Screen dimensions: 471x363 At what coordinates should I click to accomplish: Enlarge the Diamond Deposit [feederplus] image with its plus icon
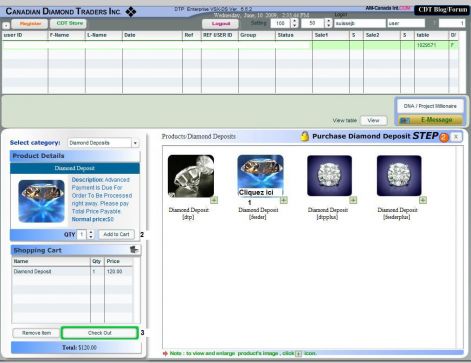[423, 200]
